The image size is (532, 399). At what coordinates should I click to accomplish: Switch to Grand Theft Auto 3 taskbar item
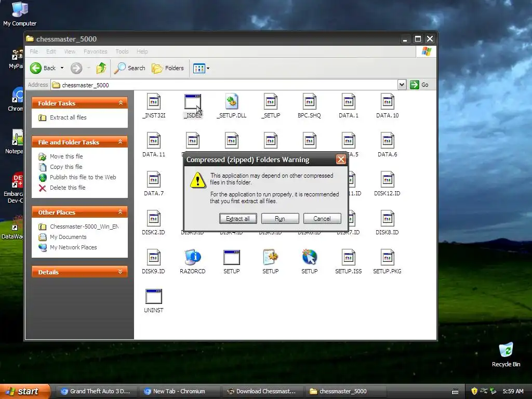96,391
